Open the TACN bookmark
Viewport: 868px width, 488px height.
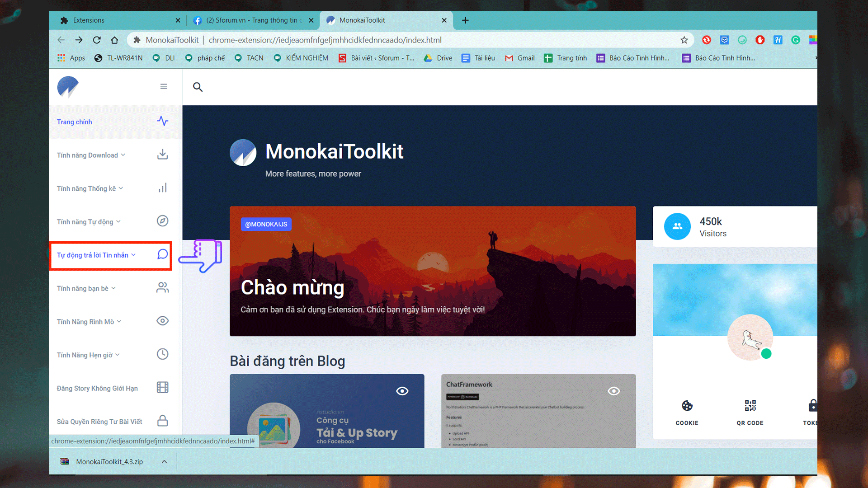[x=249, y=58]
